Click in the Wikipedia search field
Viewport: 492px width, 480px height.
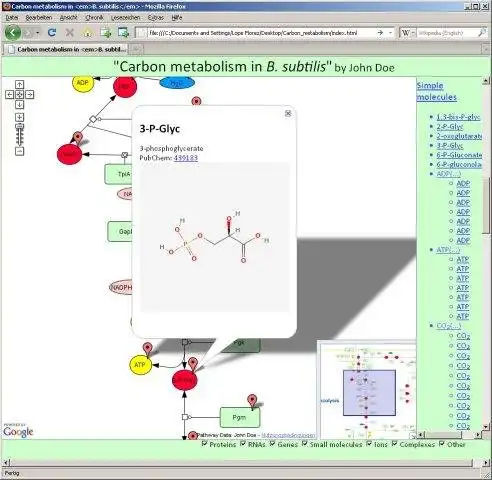[446, 33]
